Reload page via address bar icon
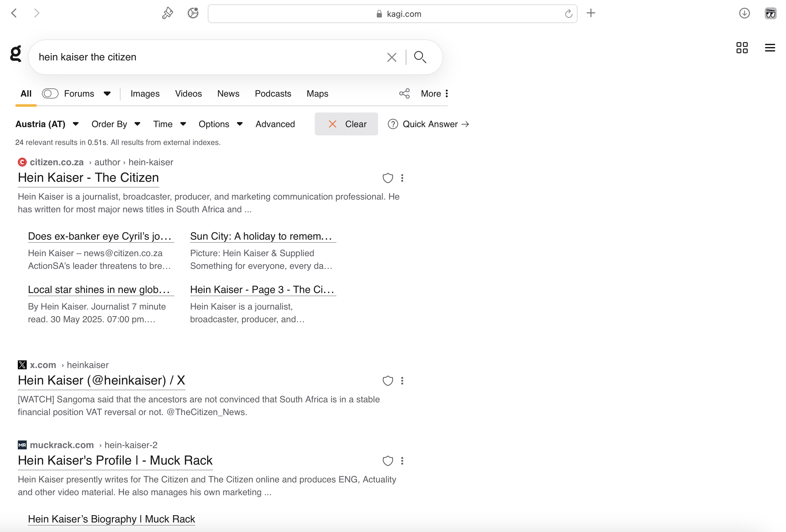 pos(569,14)
